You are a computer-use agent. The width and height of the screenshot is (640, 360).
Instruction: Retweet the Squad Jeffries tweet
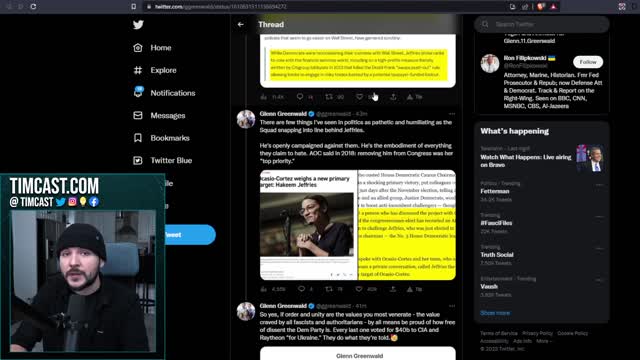(329, 289)
